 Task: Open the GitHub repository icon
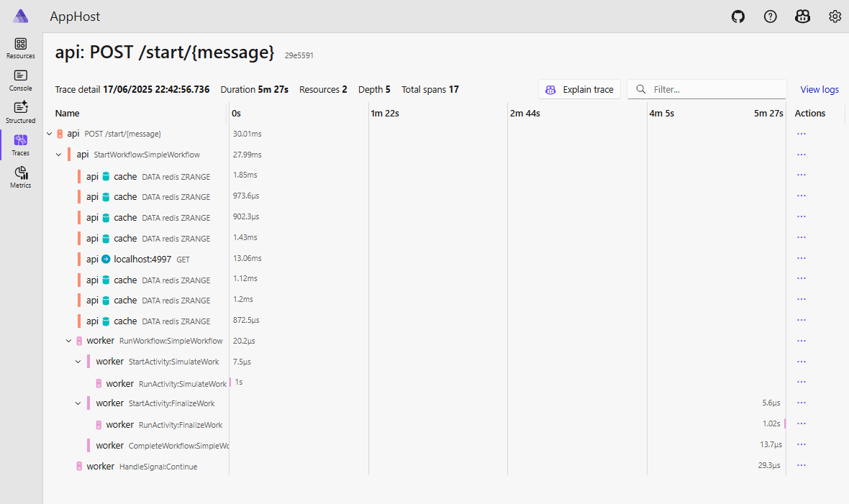pos(738,17)
